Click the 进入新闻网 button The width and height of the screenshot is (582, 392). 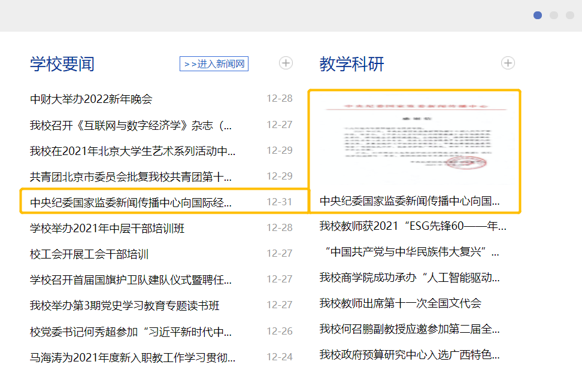point(214,64)
